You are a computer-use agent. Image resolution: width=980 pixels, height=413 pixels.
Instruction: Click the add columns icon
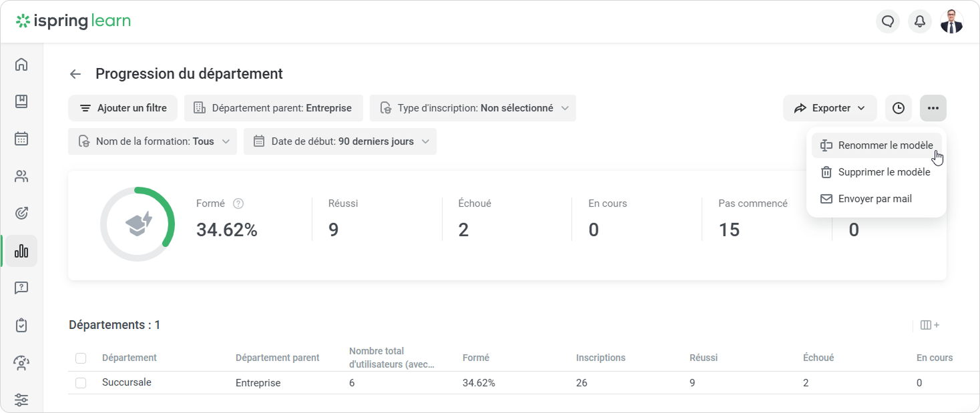coord(929,325)
